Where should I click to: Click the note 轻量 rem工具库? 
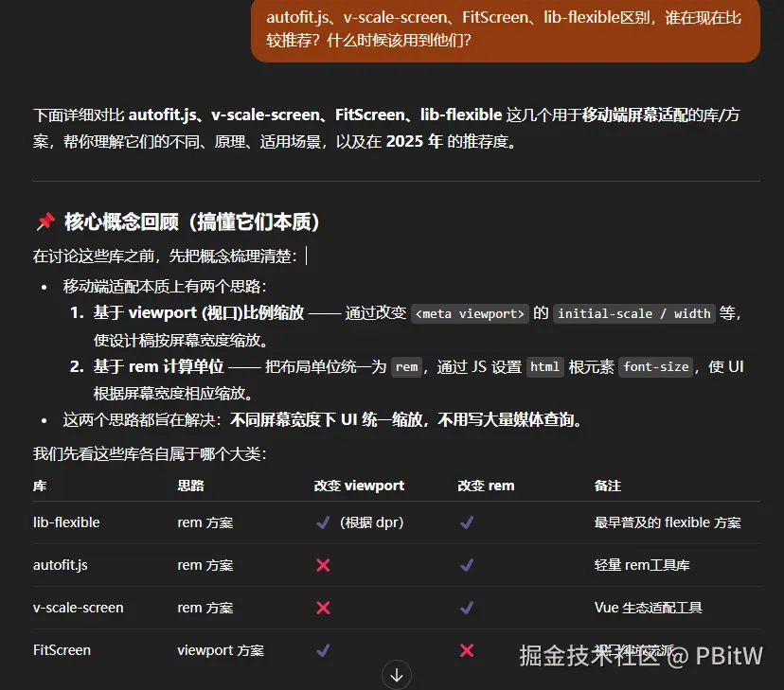[642, 565]
